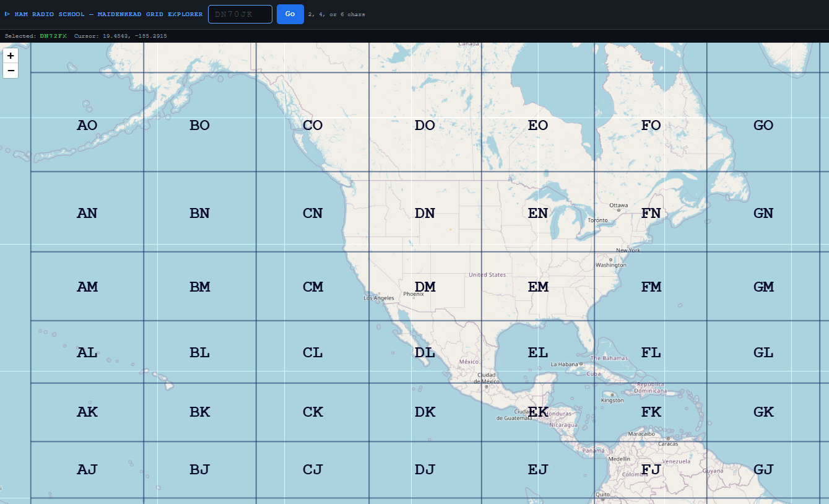The width and height of the screenshot is (829, 504).
Task: Click the Go button
Action: tap(290, 14)
